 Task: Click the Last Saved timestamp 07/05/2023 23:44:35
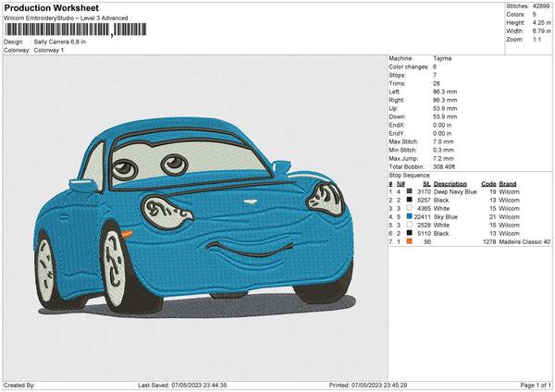coord(199,385)
